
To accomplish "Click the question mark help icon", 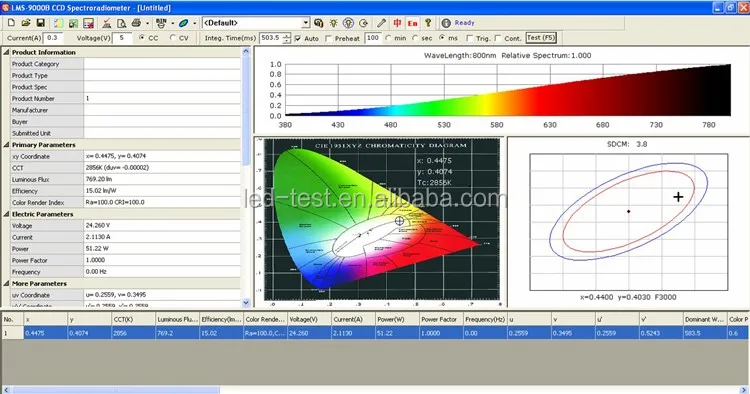I will [x=428, y=23].
